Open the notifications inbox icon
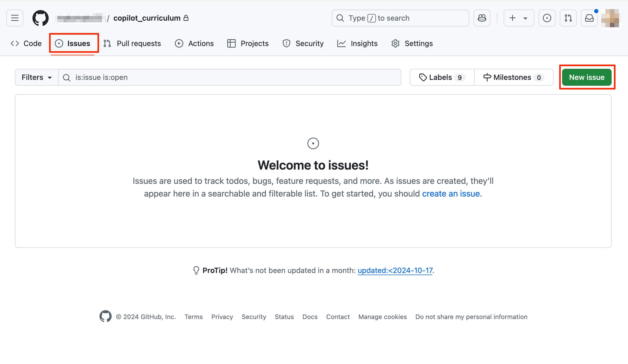Image resolution: width=628 pixels, height=364 pixels. [589, 18]
